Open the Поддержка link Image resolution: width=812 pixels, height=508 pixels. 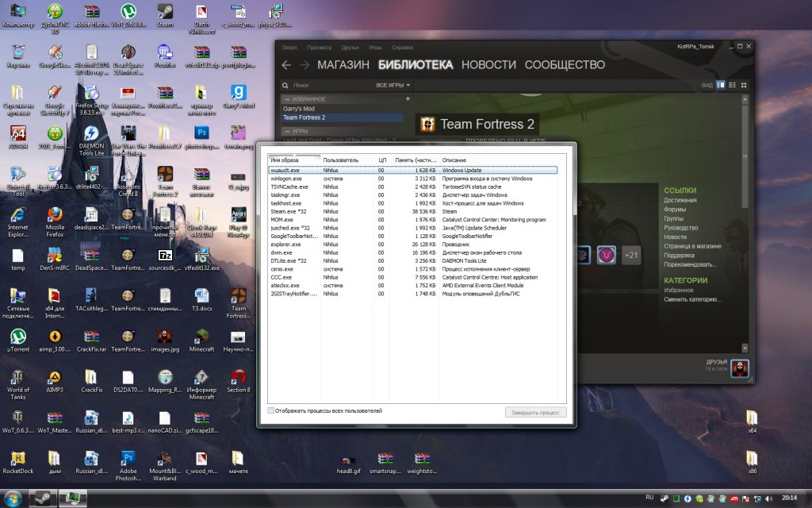click(x=679, y=256)
